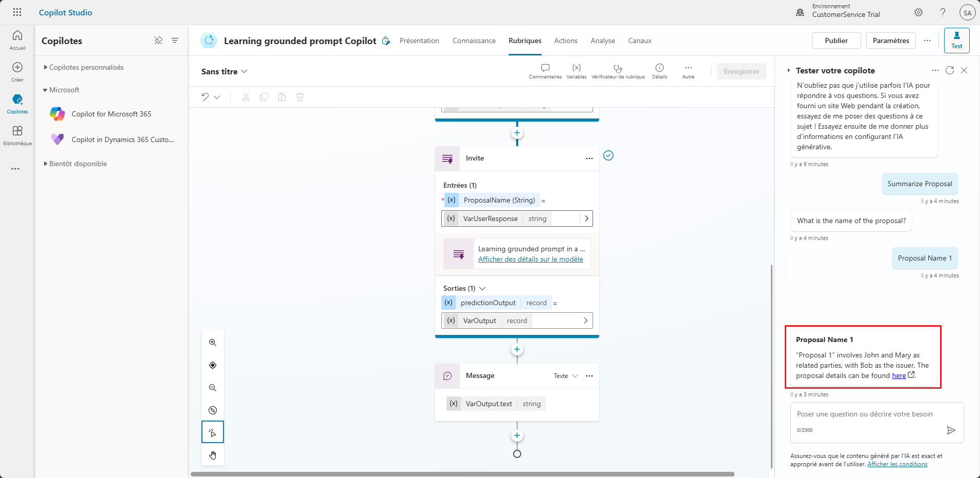
Task: Launch the Vérificateur de rubrique
Action: [x=618, y=71]
